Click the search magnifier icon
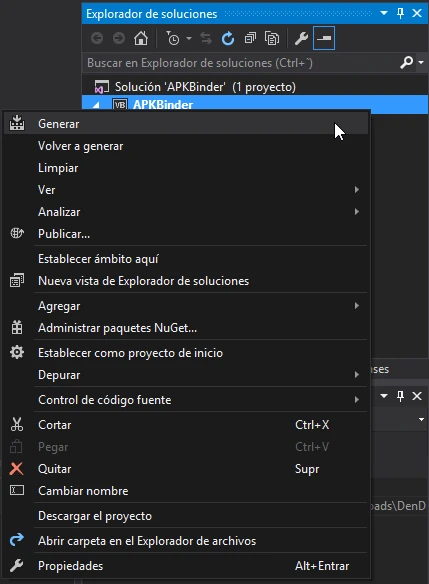429x584 pixels. [x=407, y=62]
